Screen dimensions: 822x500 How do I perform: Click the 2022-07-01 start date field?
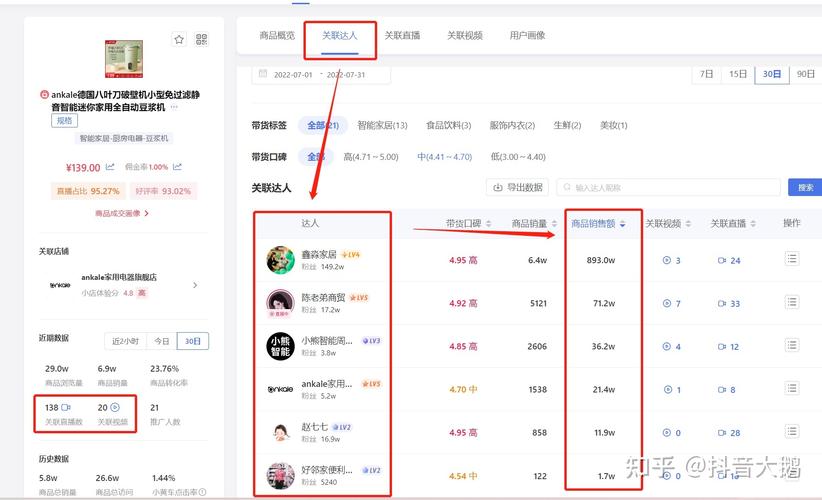pyautogui.click(x=293, y=74)
